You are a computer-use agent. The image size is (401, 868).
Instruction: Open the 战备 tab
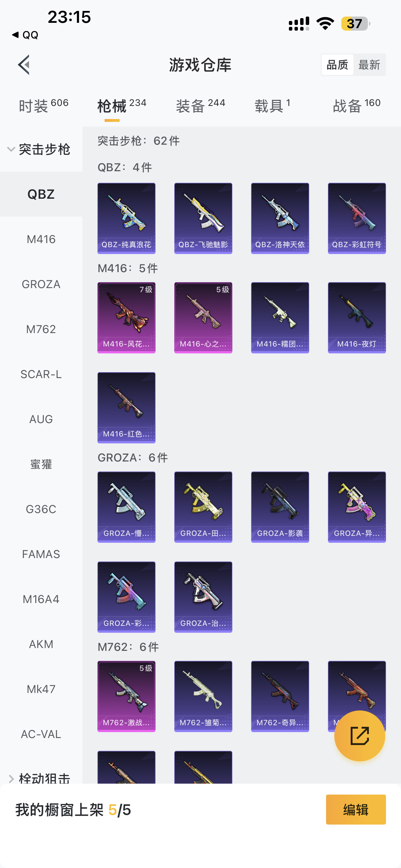(x=357, y=106)
